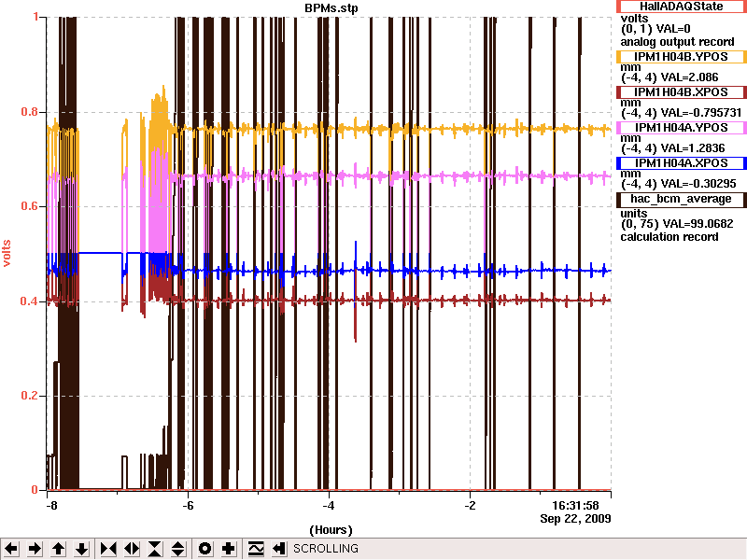This screenshot has width=747, height=560.
Task: Click the 0.2 tick label on y-axis
Action: click(30, 396)
